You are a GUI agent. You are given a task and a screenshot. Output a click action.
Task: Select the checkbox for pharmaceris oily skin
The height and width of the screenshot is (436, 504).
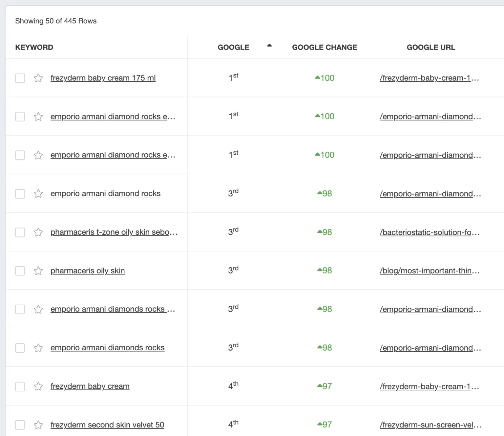[x=20, y=271]
